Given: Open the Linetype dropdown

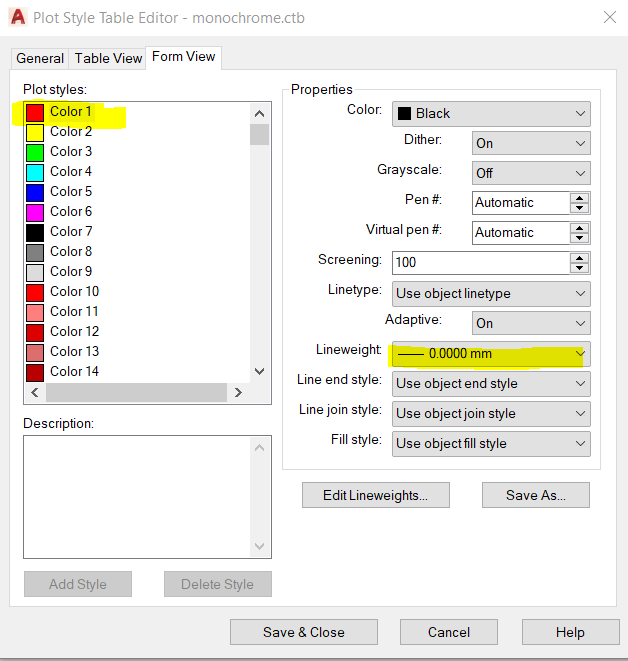Looking at the screenshot, I should click(x=491, y=293).
